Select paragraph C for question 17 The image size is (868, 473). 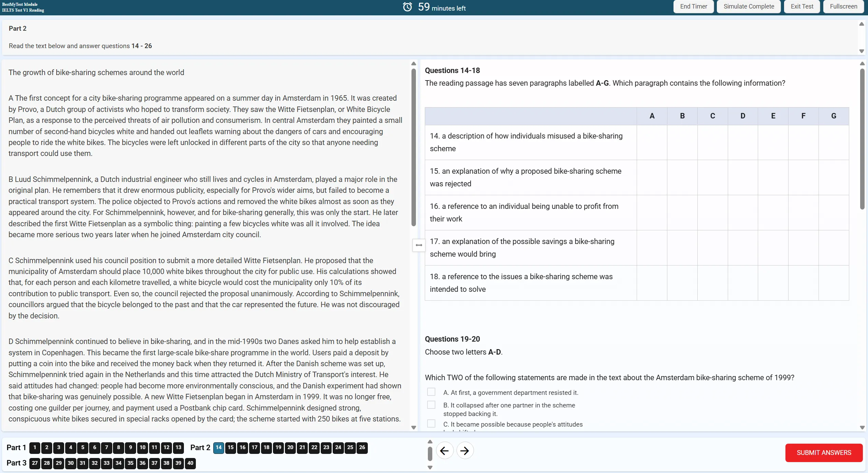point(712,248)
